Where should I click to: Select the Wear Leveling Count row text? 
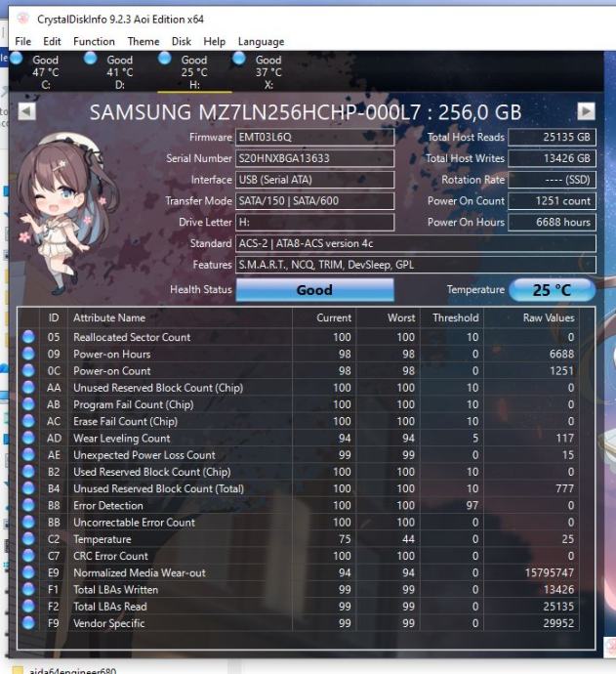122,438
